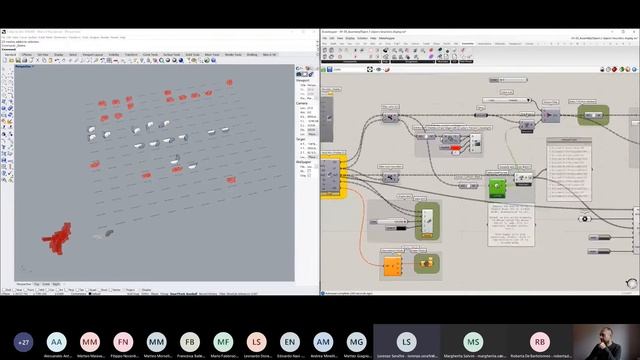Click the red component on the Grasshopper canvas
Image resolution: width=640 pixels, height=360 pixels.
click(x=455, y=148)
